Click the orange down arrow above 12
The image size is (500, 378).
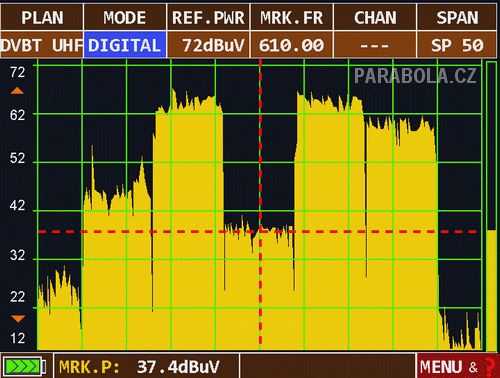[18, 319]
